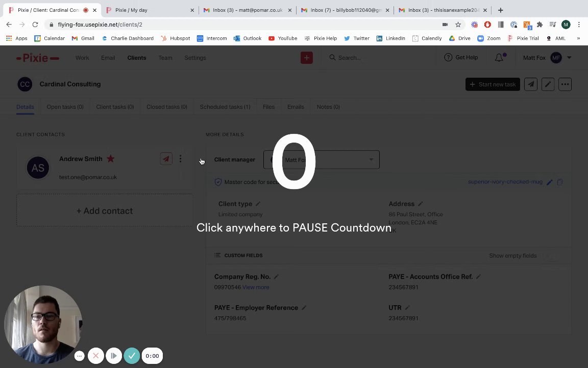
Task: Open the Team menu in the top navigation
Action: 165,58
